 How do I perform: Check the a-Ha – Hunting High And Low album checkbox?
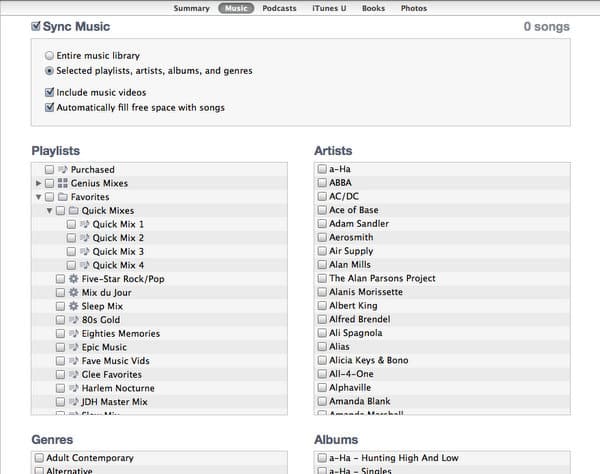coord(322,458)
